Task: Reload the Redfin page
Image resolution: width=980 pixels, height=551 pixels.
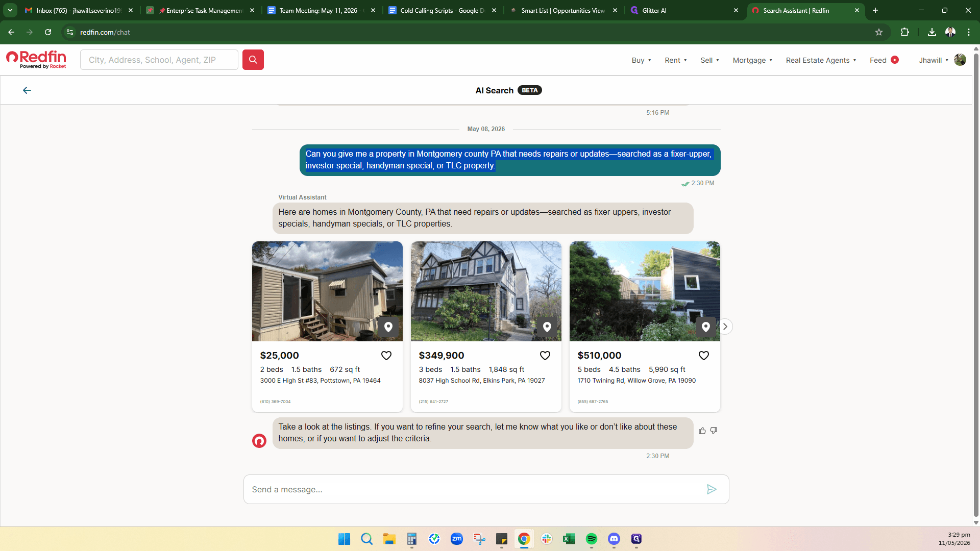Action: (x=48, y=32)
